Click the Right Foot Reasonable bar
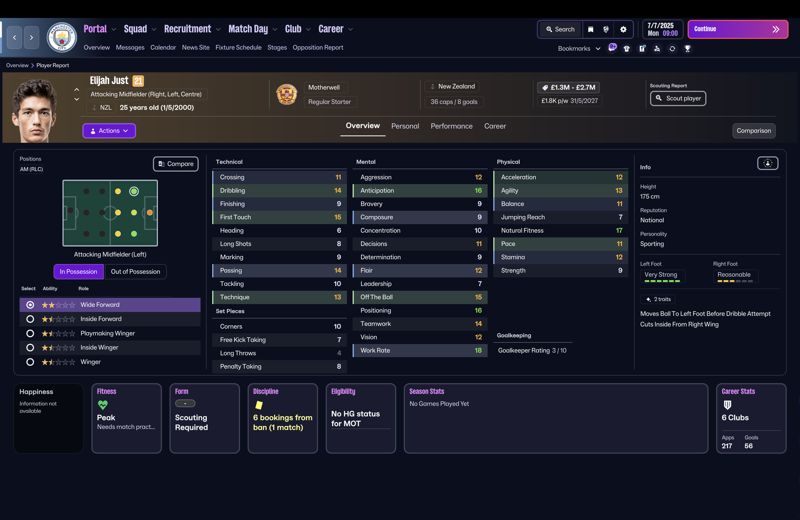800x520 pixels. pos(735,281)
